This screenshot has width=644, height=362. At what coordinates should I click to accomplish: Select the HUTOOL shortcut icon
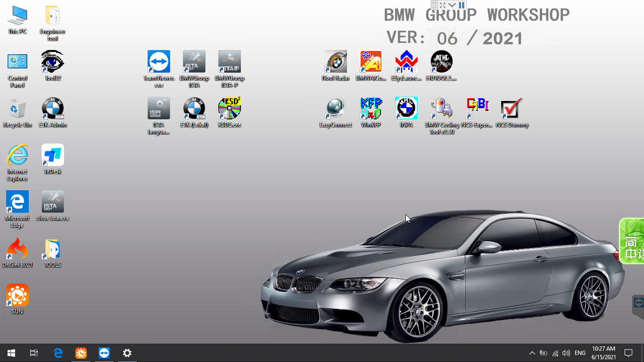(441, 66)
